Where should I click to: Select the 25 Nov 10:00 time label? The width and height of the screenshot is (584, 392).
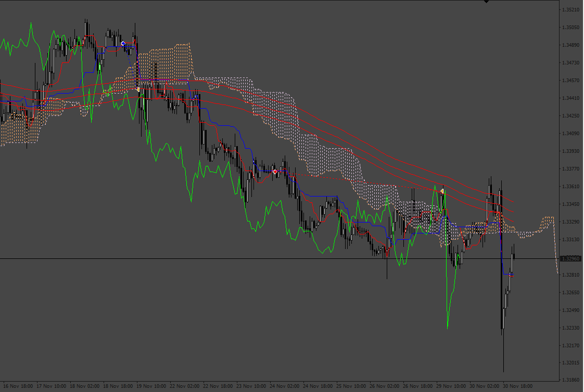click(x=351, y=386)
